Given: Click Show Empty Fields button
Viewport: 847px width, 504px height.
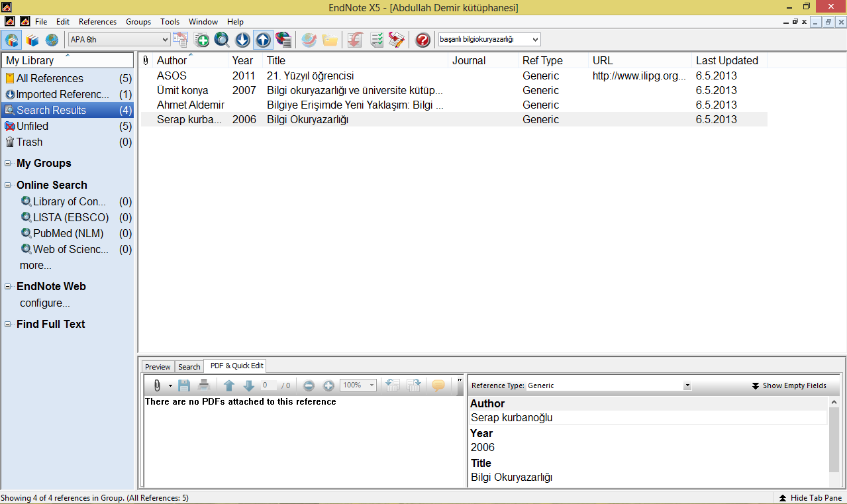Looking at the screenshot, I should [789, 385].
